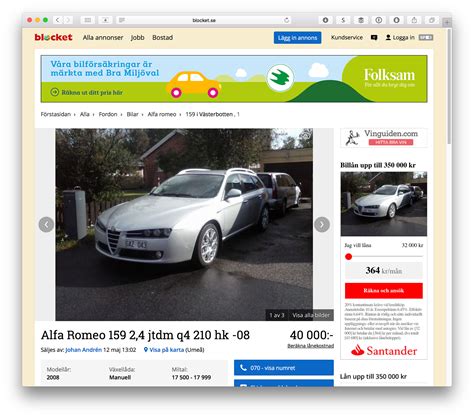
Task: Open a new tab with plus button
Action: pos(447,22)
